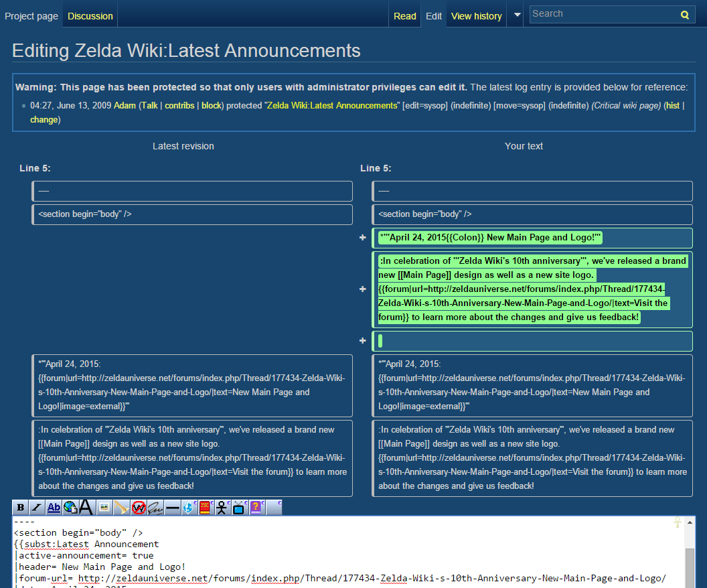This screenshot has height=588, width=707.
Task: Open the hist link in protection log
Action: coord(673,106)
